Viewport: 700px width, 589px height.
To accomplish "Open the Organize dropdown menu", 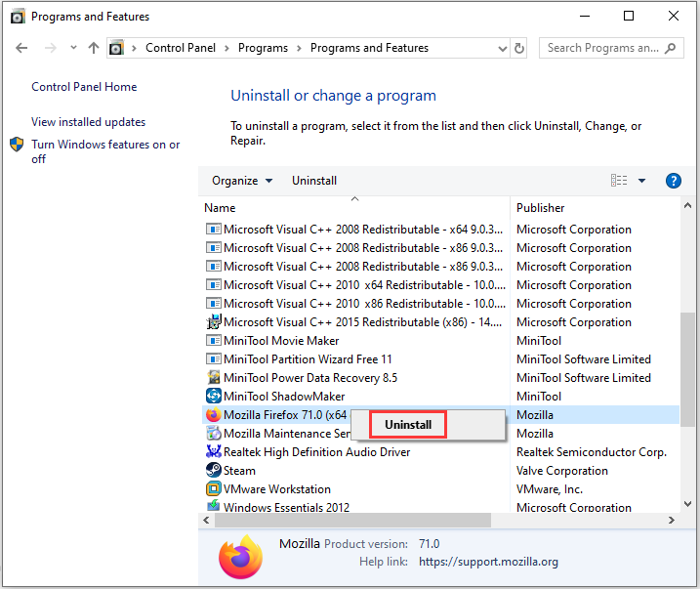I will (242, 181).
